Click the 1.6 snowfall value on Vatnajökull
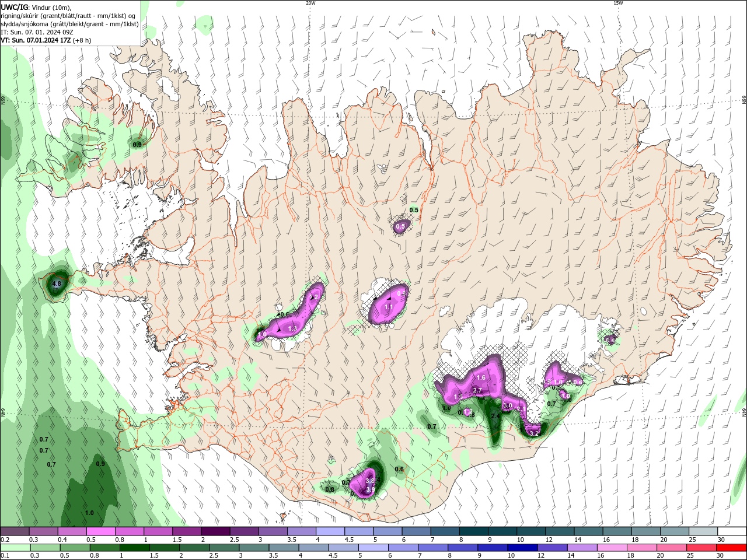The height and width of the screenshot is (560, 747). click(x=481, y=378)
